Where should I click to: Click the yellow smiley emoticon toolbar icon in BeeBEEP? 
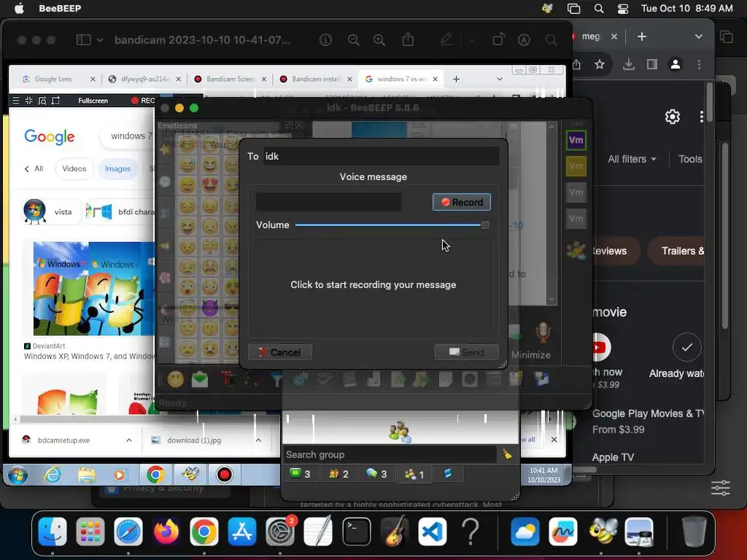point(176,379)
